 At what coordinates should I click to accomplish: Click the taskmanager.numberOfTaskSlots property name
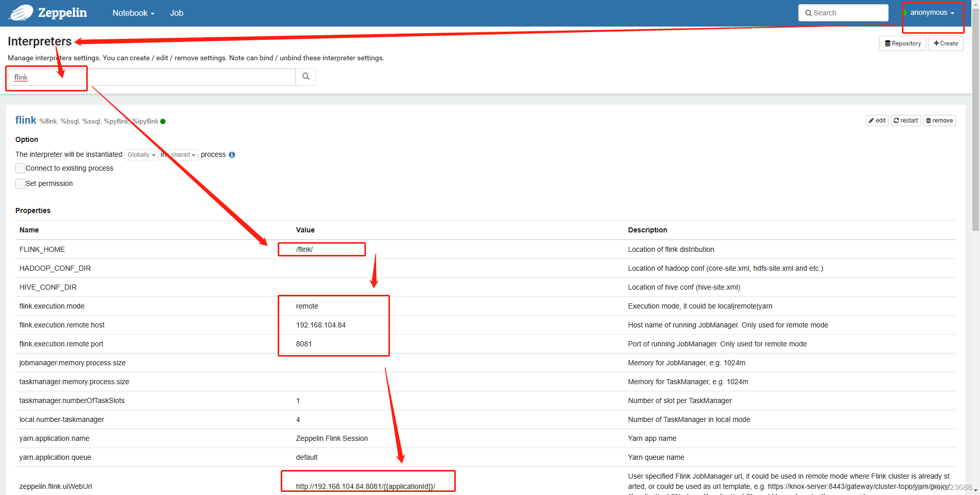click(72, 400)
